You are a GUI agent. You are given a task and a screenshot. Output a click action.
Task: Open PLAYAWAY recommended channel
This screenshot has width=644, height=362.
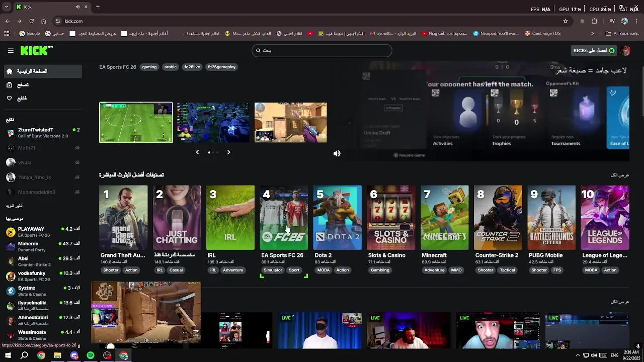tap(43, 232)
